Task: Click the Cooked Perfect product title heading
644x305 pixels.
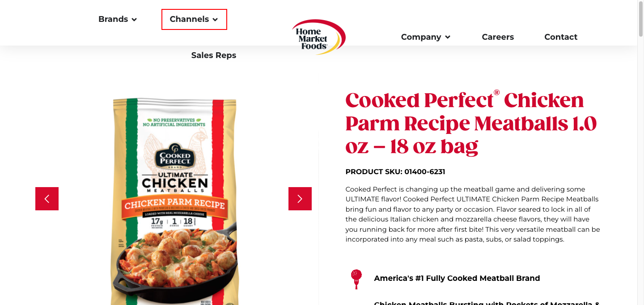Action: click(471, 123)
